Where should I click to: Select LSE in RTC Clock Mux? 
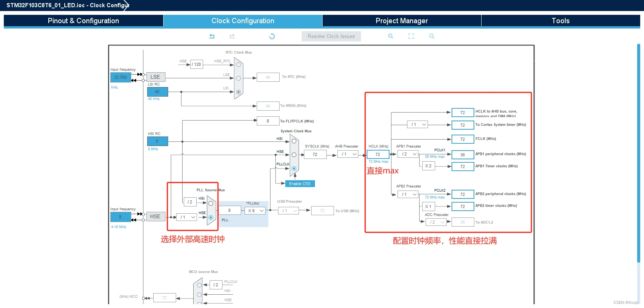[x=239, y=78]
